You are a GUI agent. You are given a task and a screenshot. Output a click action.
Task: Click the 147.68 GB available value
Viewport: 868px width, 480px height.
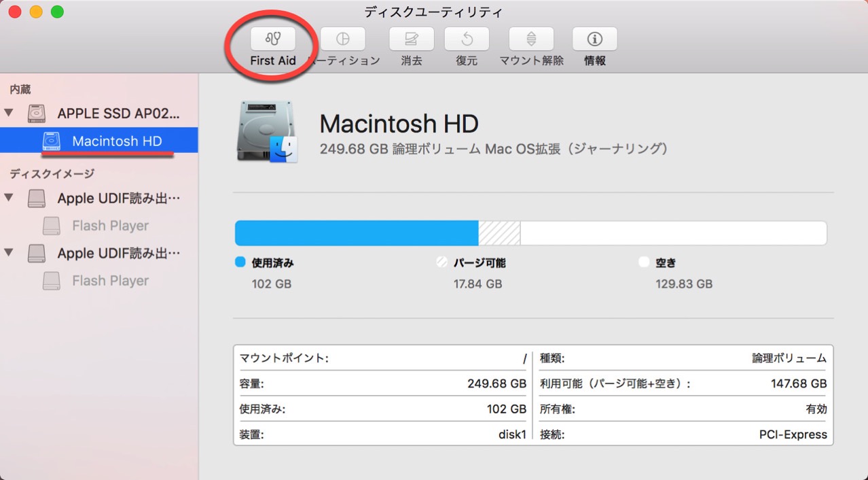pyautogui.click(x=799, y=383)
